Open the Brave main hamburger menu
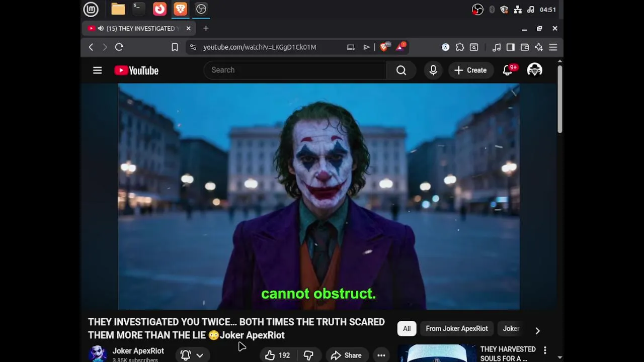644x362 pixels. click(553, 47)
